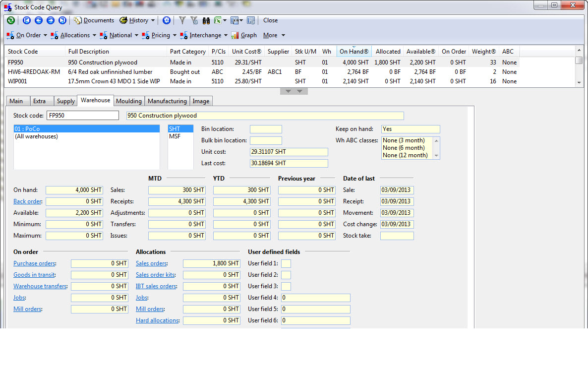This screenshot has height=373, width=588.
Task: Click the filter funnel icon
Action: tap(181, 20)
